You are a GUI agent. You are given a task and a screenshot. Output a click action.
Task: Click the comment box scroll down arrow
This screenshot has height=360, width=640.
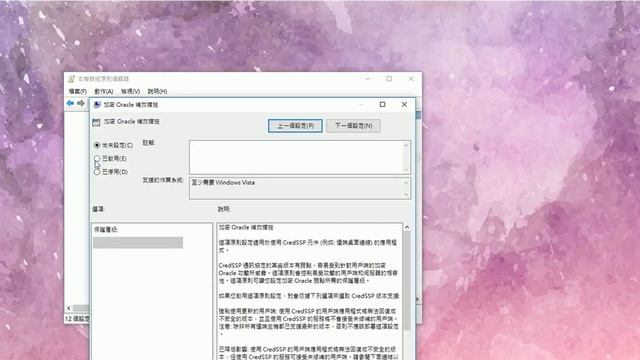click(406, 169)
